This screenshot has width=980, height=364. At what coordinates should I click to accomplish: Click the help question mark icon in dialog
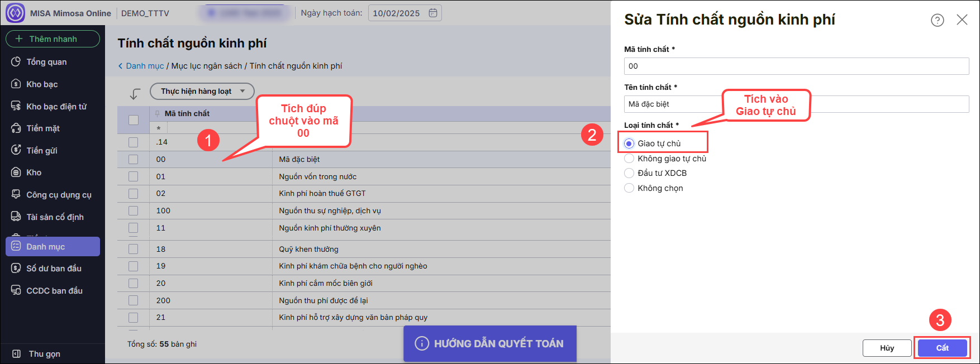tap(938, 20)
